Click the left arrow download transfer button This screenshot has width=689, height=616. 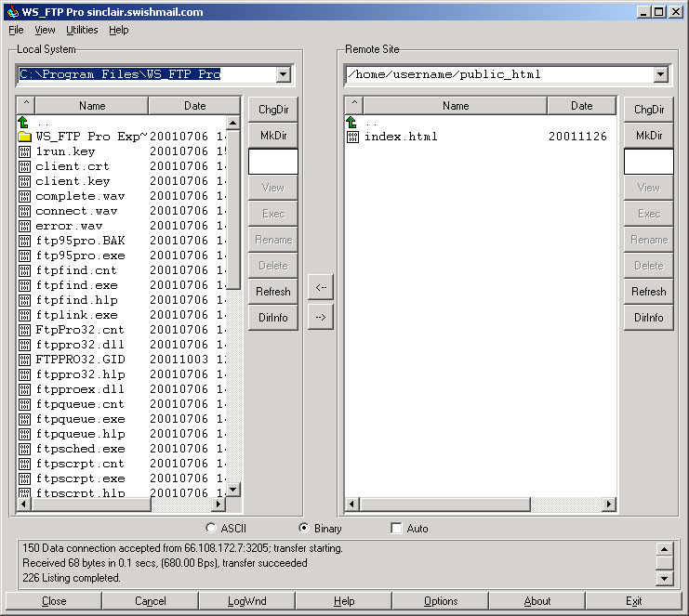point(321,287)
